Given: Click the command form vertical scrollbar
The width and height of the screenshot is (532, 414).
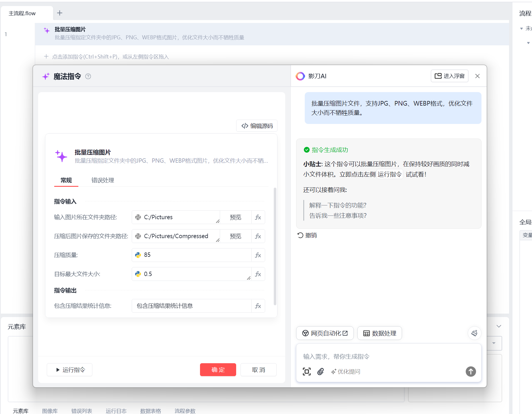Looking at the screenshot, I should click(275, 247).
